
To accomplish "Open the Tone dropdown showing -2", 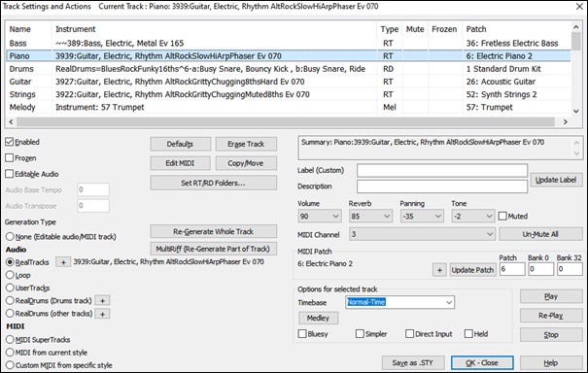I will pyautogui.click(x=473, y=217).
